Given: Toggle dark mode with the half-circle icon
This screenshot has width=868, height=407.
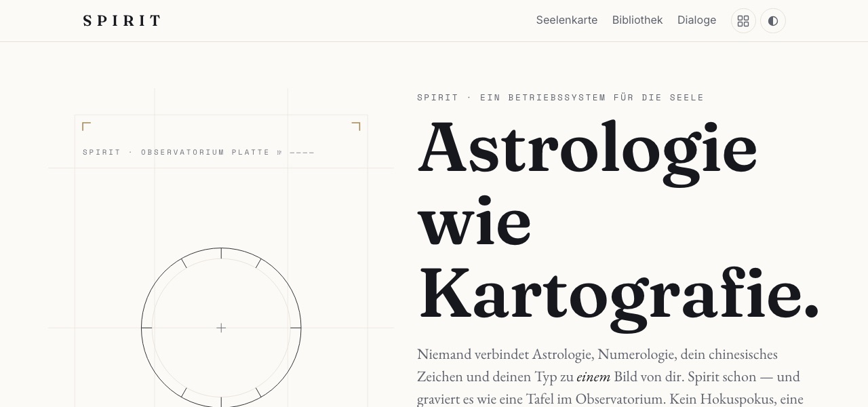Looking at the screenshot, I should (773, 20).
